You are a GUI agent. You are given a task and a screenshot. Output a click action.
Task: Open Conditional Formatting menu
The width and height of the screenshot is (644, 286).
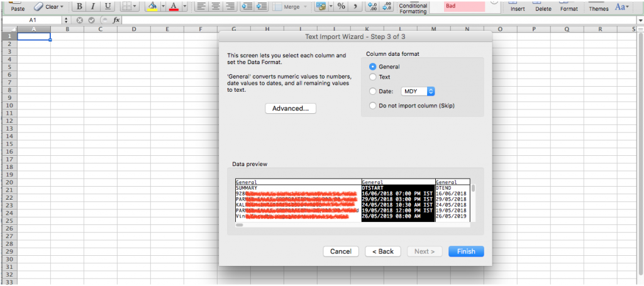(x=413, y=8)
